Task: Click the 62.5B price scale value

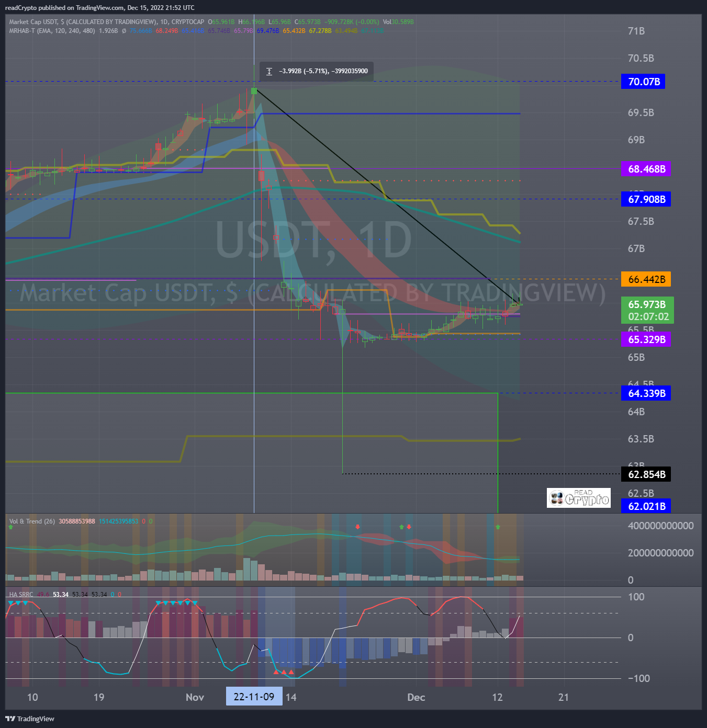Action: (641, 493)
